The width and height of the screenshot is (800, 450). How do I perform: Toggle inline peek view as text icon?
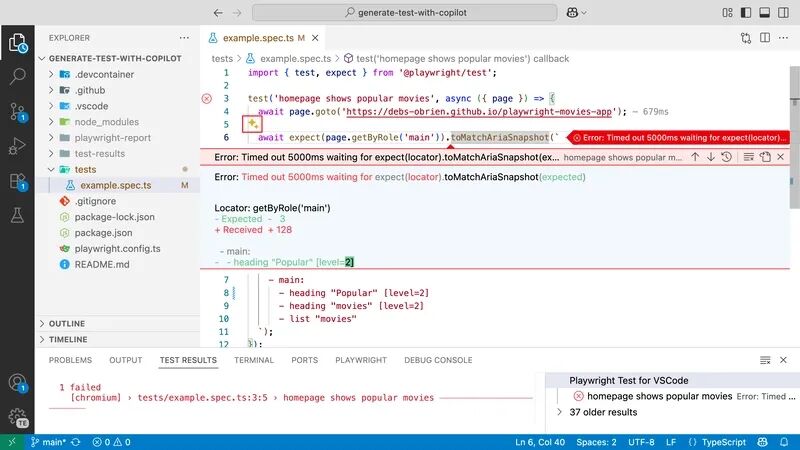point(748,157)
